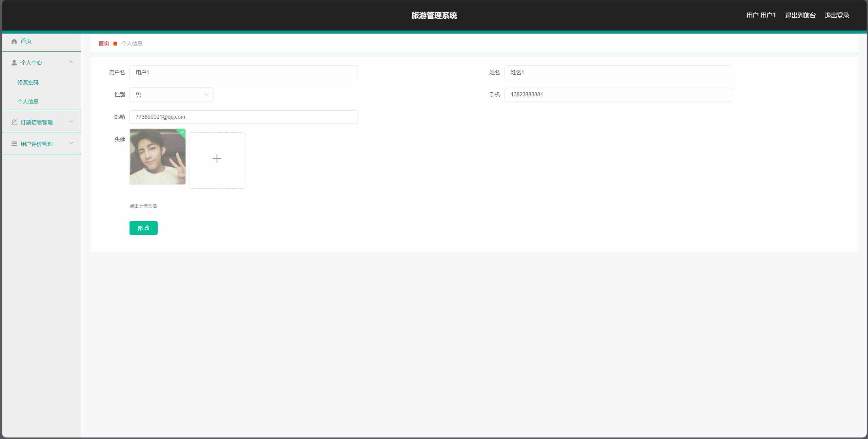This screenshot has height=439, width=868.
Task: Click the home icon in sidebar
Action: [14, 41]
